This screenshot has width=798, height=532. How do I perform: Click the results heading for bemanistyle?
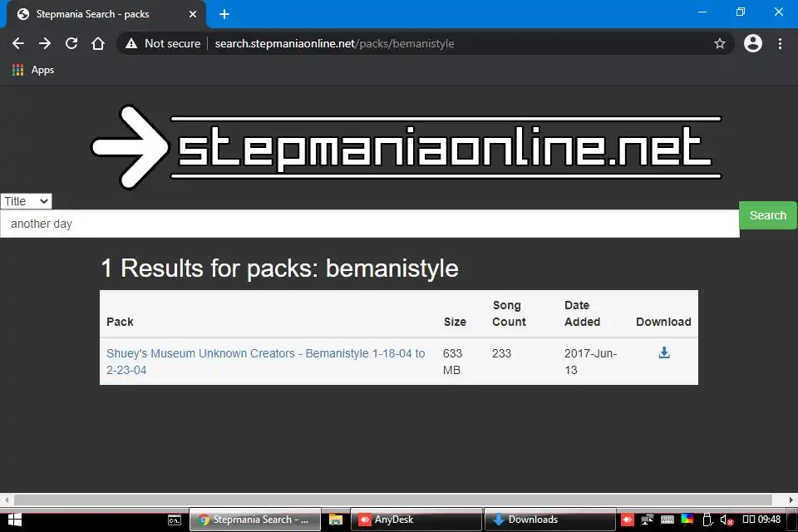pyautogui.click(x=279, y=268)
